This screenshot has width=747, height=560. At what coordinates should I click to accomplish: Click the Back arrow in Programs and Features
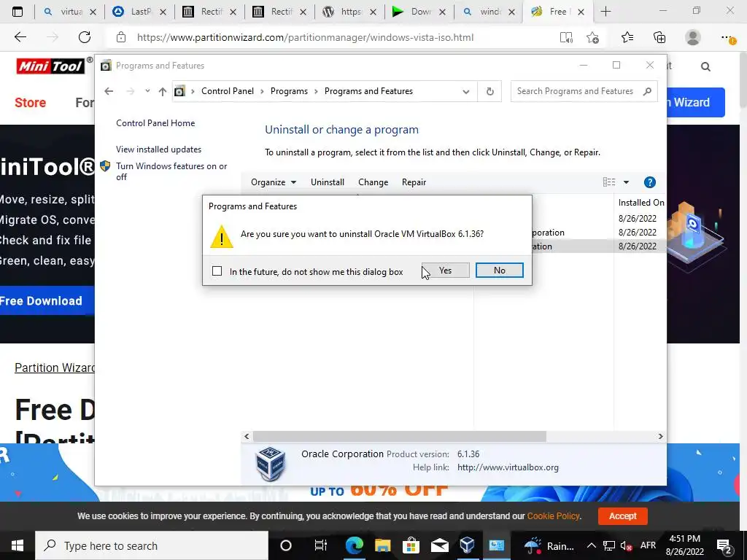(109, 91)
